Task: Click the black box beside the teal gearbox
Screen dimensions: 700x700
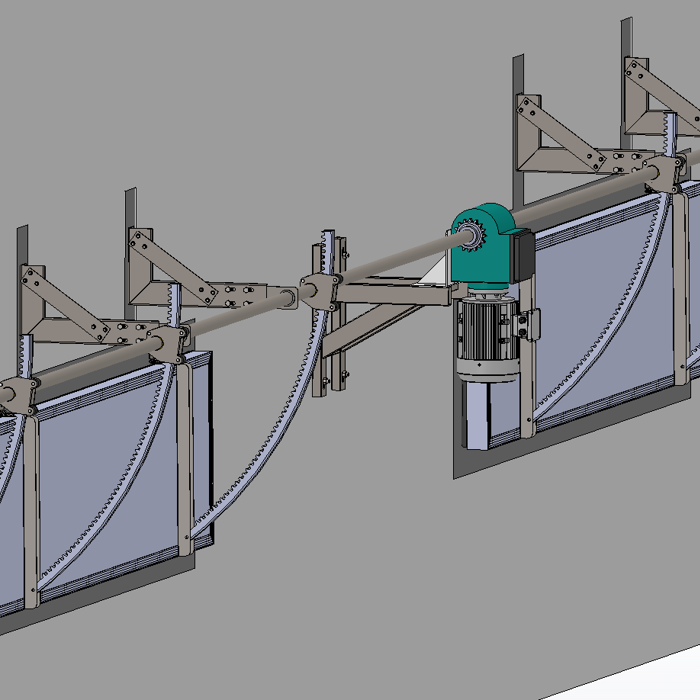Action: click(x=523, y=255)
